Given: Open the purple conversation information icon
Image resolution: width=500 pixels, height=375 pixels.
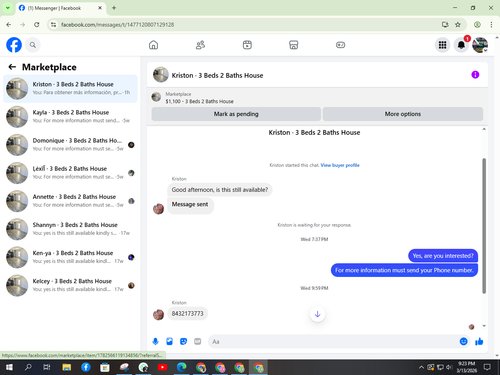Looking at the screenshot, I should pyautogui.click(x=475, y=75).
